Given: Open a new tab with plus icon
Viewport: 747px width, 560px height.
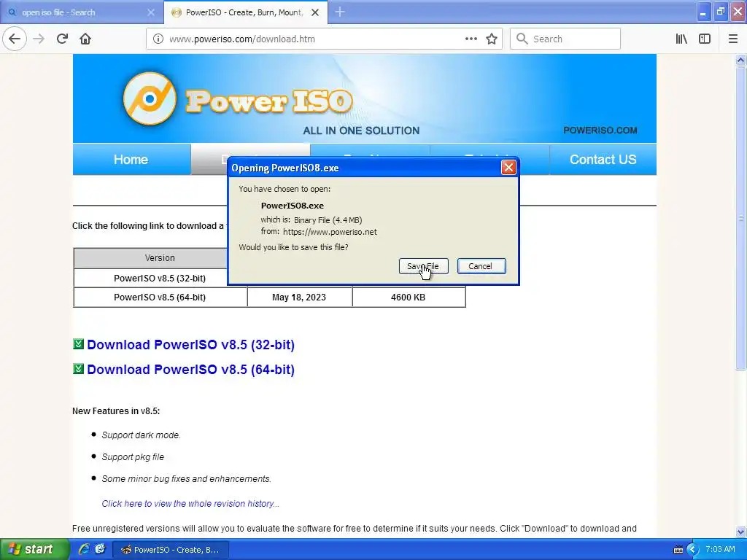Looking at the screenshot, I should [340, 12].
